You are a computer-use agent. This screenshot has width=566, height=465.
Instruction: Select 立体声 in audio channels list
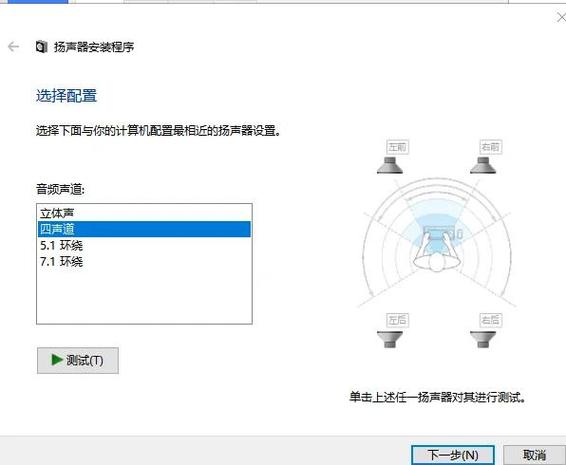[x=144, y=213]
